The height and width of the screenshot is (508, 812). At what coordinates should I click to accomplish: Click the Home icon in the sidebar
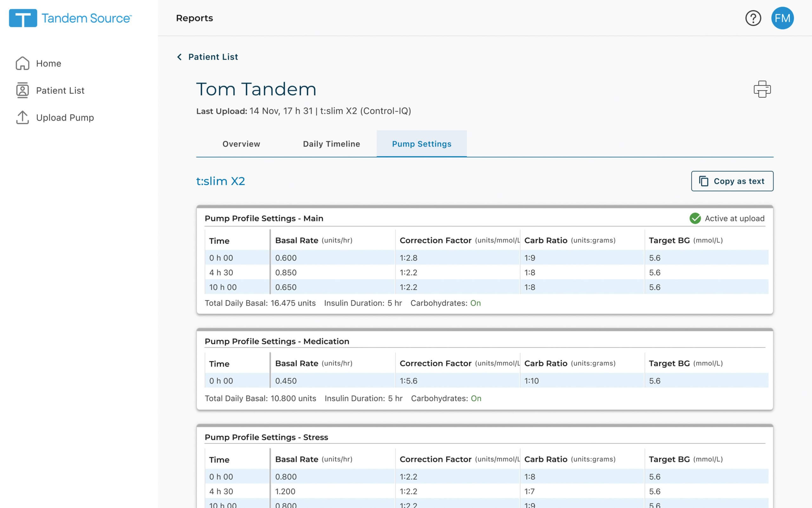pyautogui.click(x=23, y=63)
